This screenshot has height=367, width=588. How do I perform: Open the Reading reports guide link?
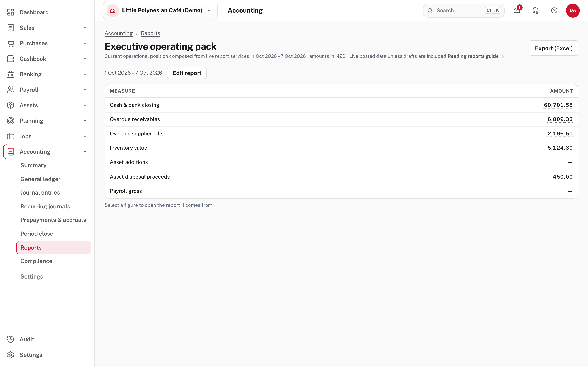click(476, 56)
